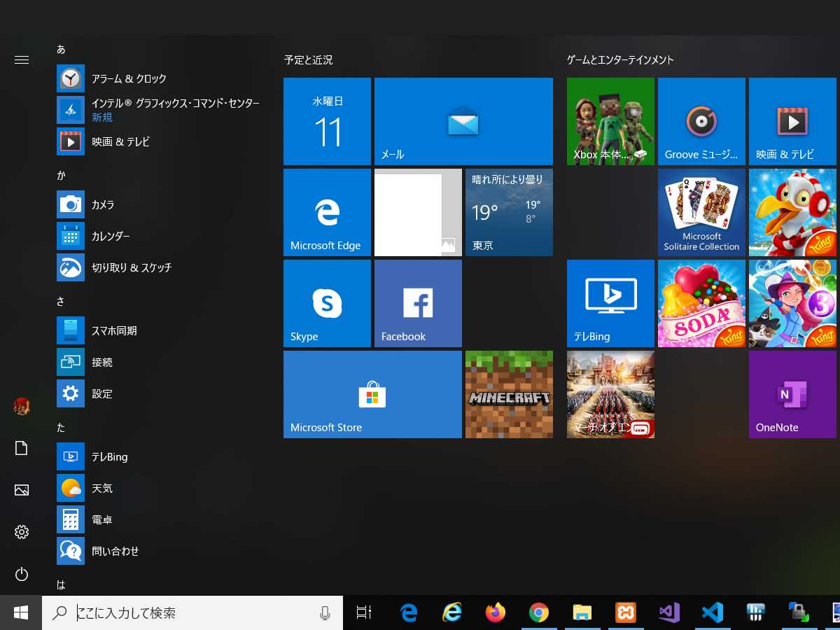
Task: Click the た letter header in app list
Action: pyautogui.click(x=61, y=427)
